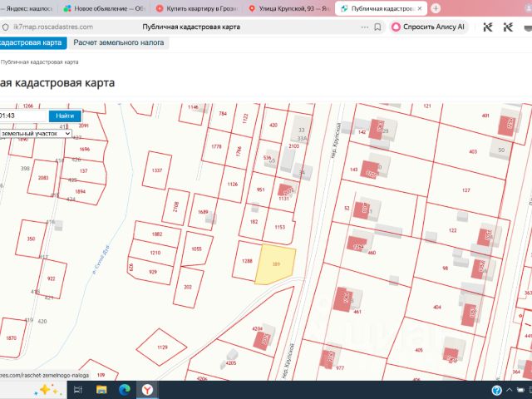Image resolution: width=532 pixels, height=399 pixels.
Task: Select parcel 951 on the map
Action: 260,190
